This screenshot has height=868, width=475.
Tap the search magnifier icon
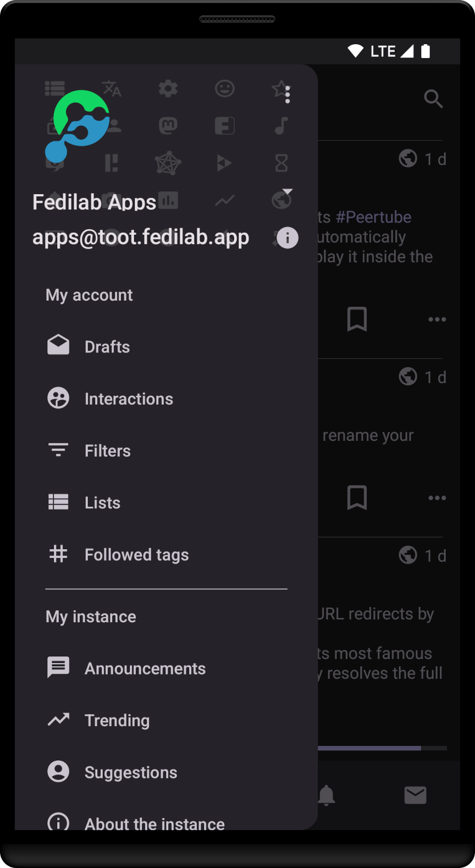[433, 99]
